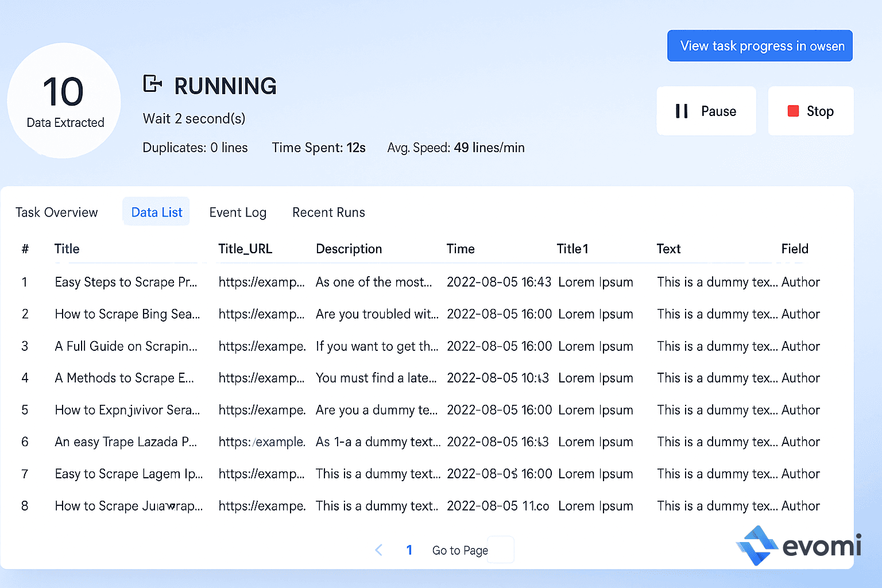Click the Title column header
The width and height of the screenshot is (882, 588).
67,249
